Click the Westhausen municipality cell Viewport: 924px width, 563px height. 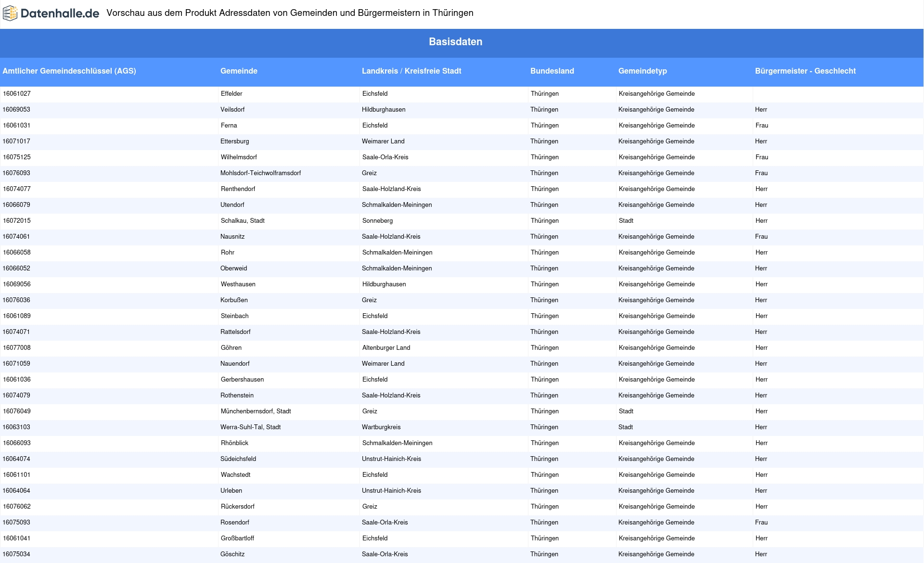click(238, 284)
